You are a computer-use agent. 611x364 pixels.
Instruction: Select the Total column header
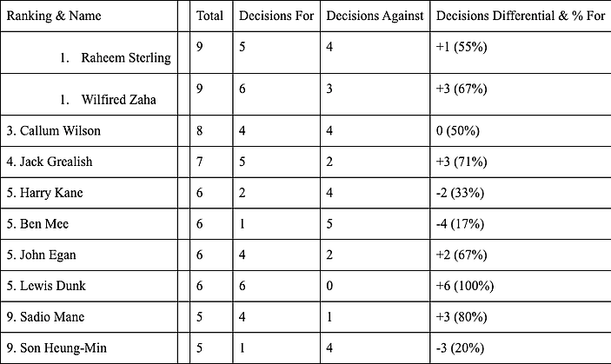211,16
